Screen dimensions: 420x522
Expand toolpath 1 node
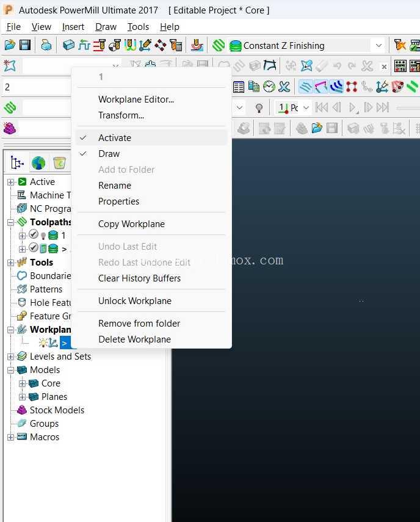click(x=22, y=236)
